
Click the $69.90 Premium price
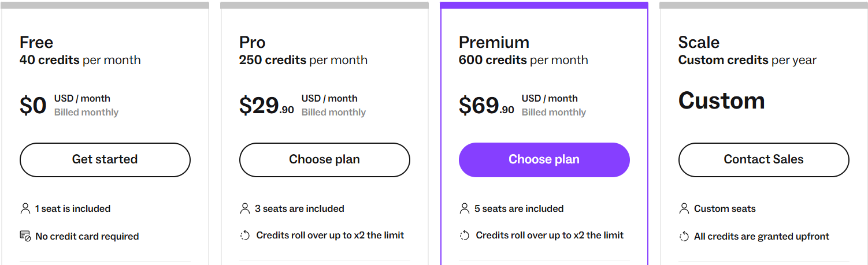pyautogui.click(x=486, y=106)
